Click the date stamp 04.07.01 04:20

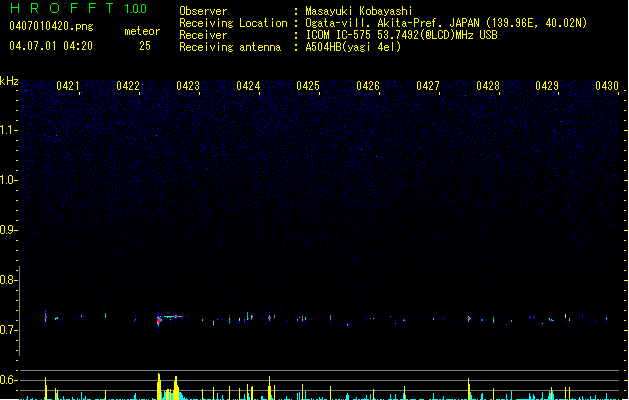(x=51, y=46)
